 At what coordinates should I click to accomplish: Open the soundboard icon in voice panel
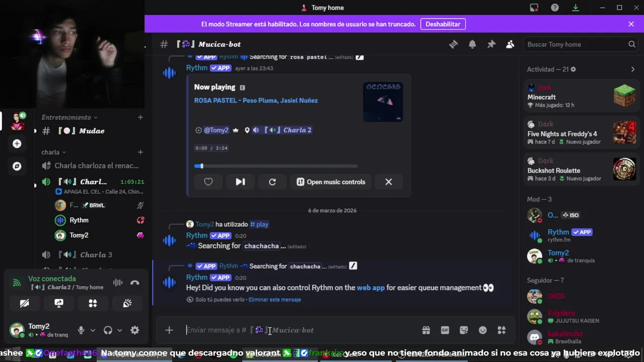[127, 303]
